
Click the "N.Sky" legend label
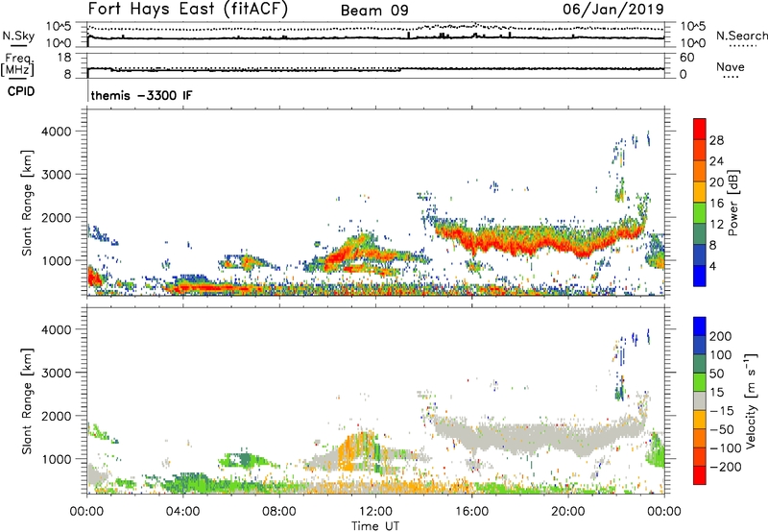pos(18,36)
